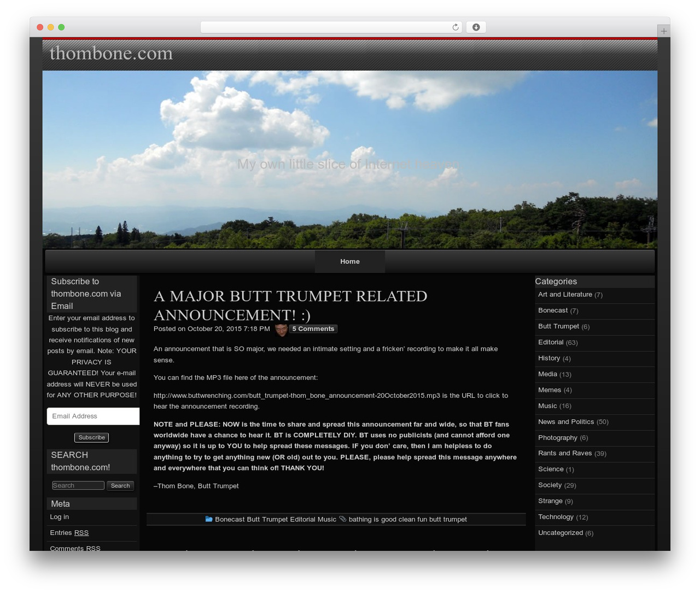This screenshot has height=593, width=700.
Task: Focus the sidebar Search text box
Action: coord(78,486)
